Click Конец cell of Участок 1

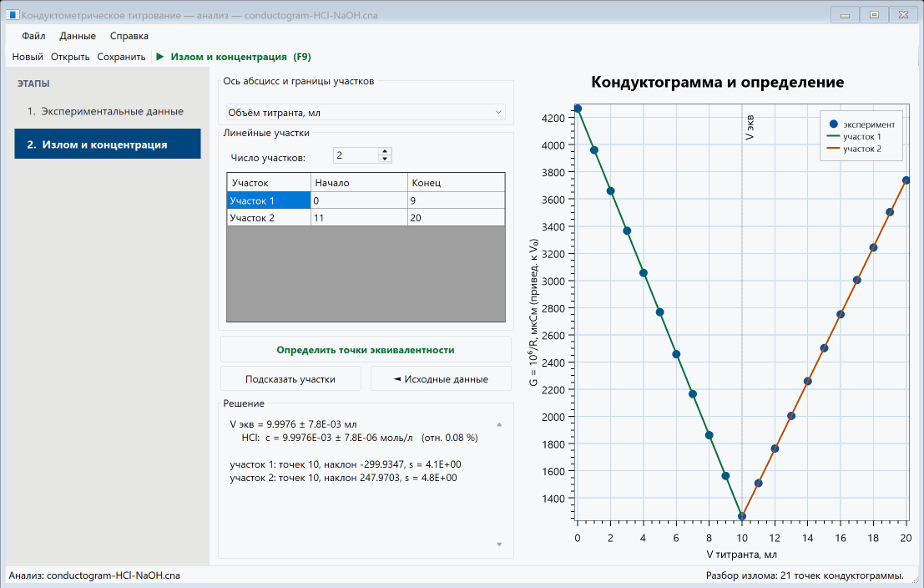tap(456, 200)
